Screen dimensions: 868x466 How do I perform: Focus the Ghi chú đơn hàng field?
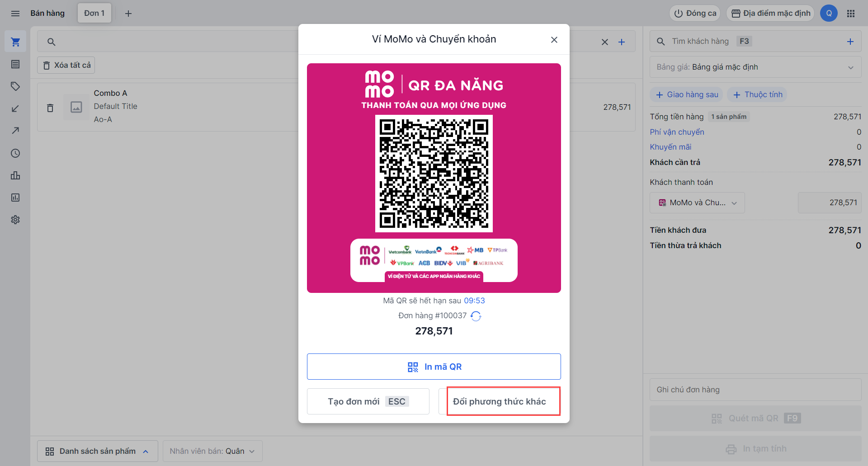(x=755, y=390)
